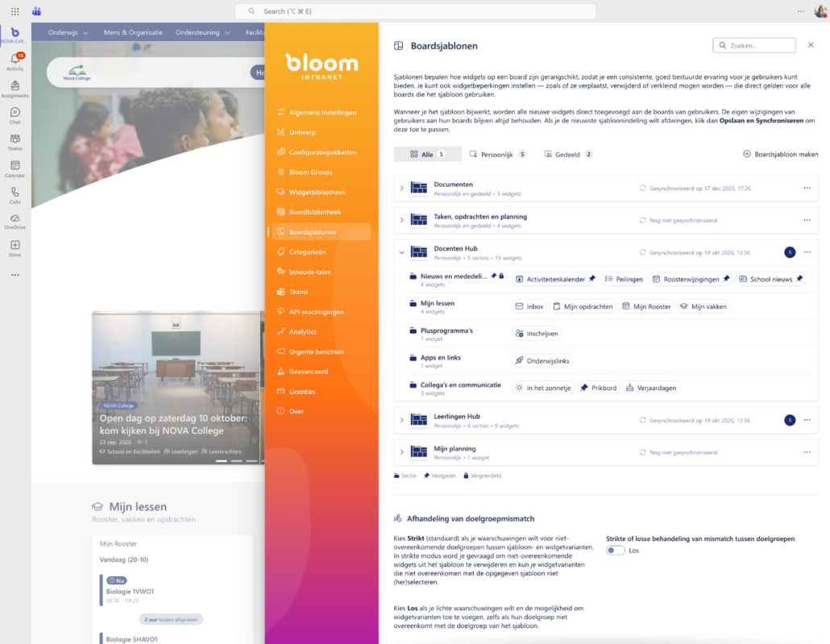Click the Teams top Search bar
830x644 pixels.
[x=415, y=11]
